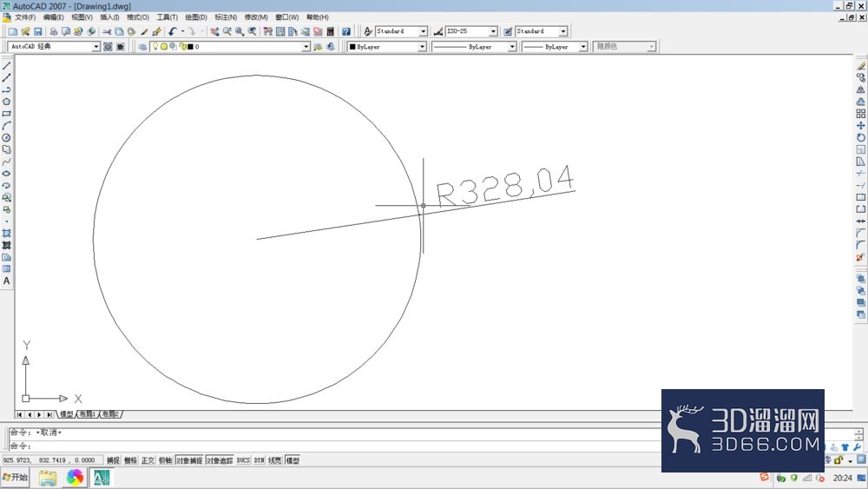Select the Rotate tool in modify toolbar

(x=861, y=138)
